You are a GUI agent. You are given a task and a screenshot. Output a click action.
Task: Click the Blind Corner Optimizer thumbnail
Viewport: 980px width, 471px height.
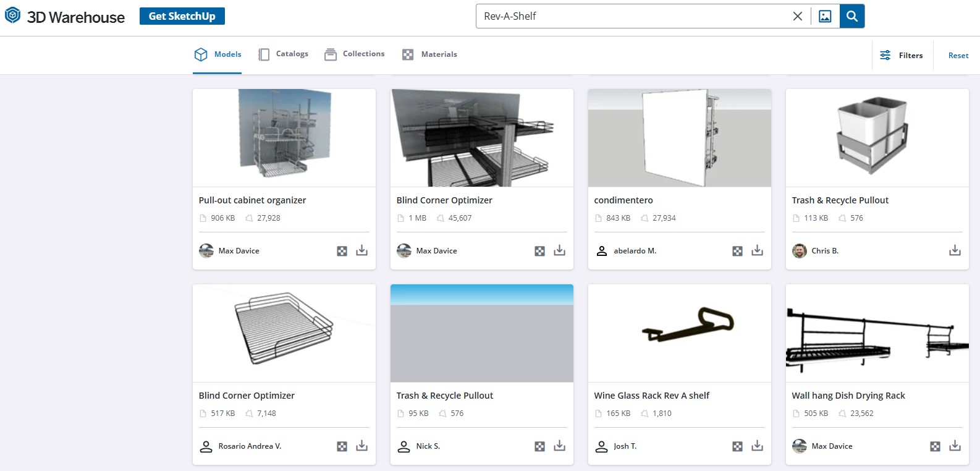(481, 137)
